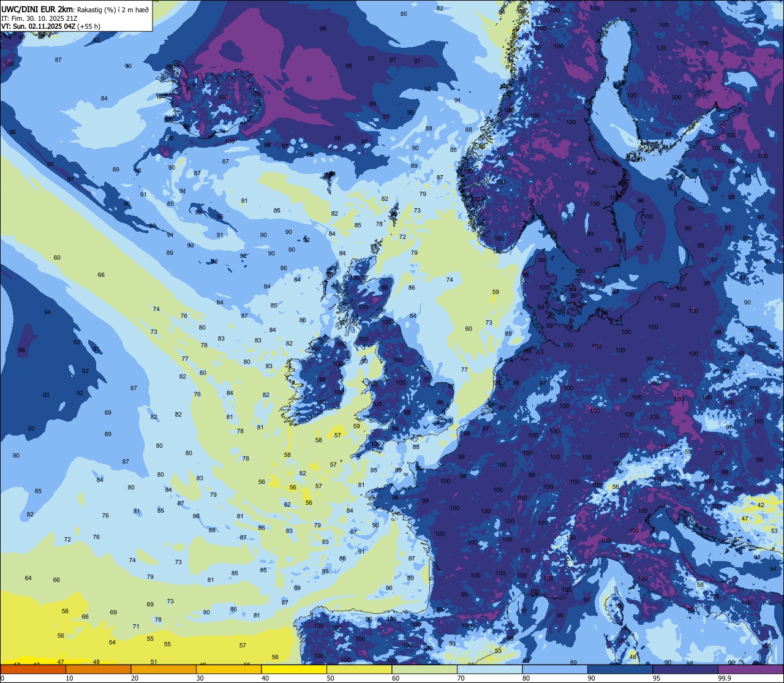Click the title text UWC/DINI EUR 2km
The width and height of the screenshot is (784, 683).
(x=37, y=9)
